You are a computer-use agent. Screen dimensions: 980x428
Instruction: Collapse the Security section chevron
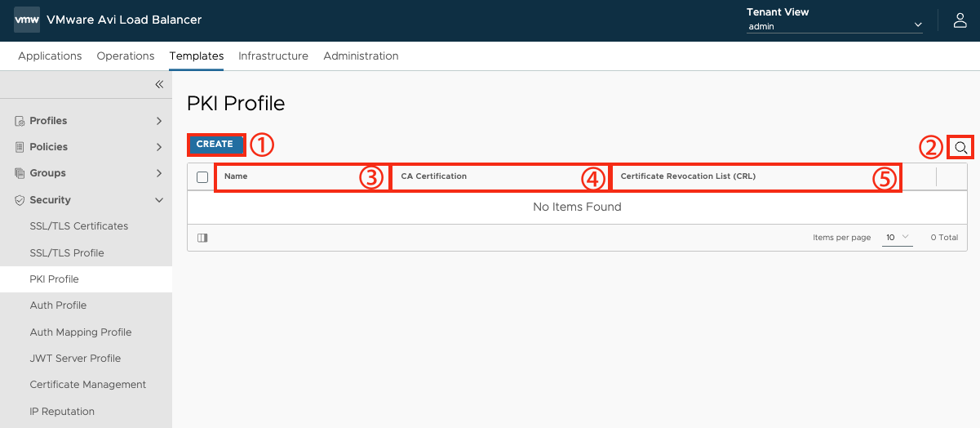[x=159, y=200]
